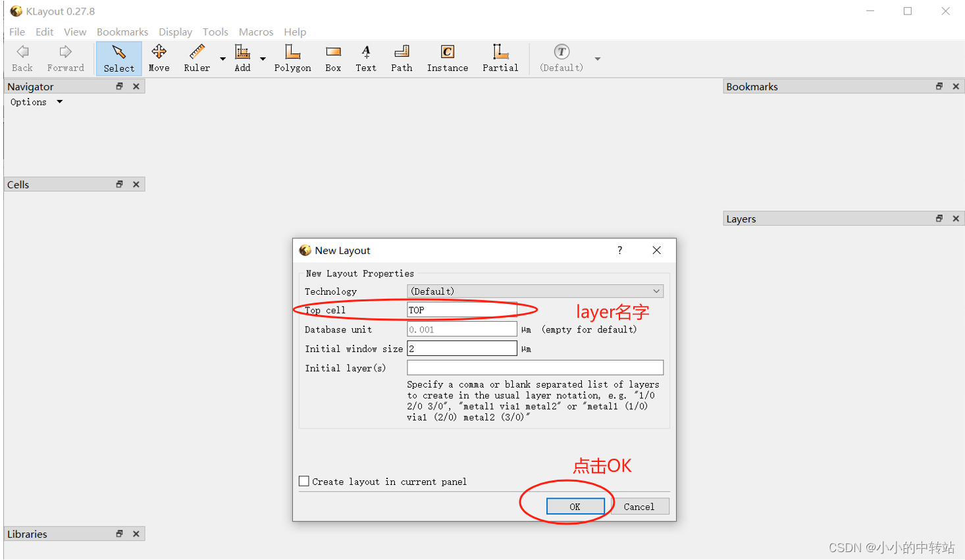Image resolution: width=965 pixels, height=560 pixels.
Task: Select the Text tool
Action: click(366, 59)
